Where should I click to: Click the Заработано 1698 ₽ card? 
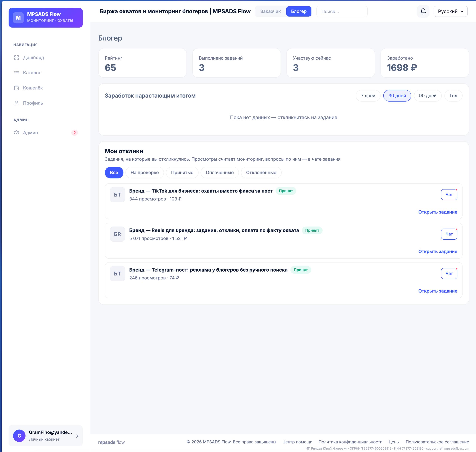point(425,63)
